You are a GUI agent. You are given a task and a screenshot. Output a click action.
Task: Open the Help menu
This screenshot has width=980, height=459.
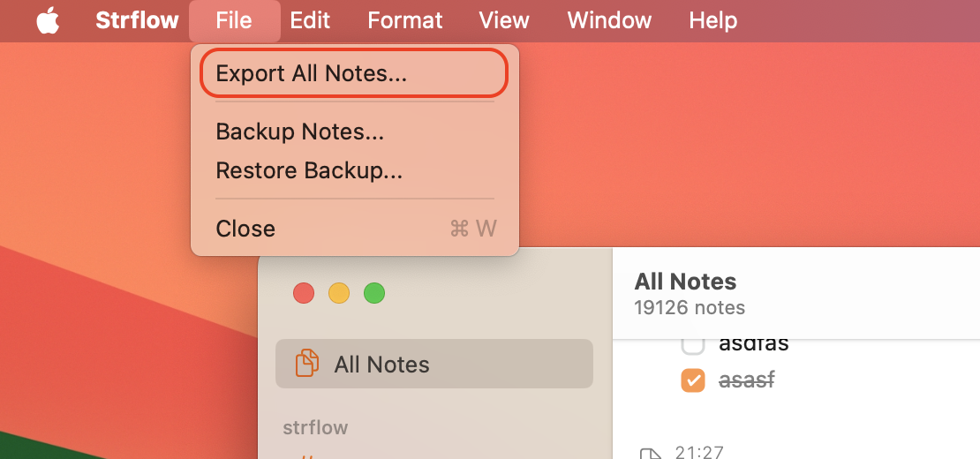(x=713, y=20)
